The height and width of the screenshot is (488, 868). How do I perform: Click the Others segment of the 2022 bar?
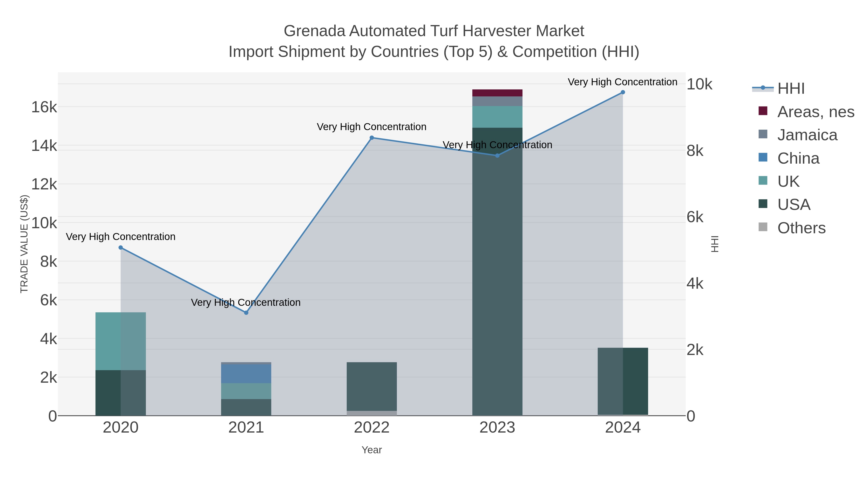pos(372,413)
